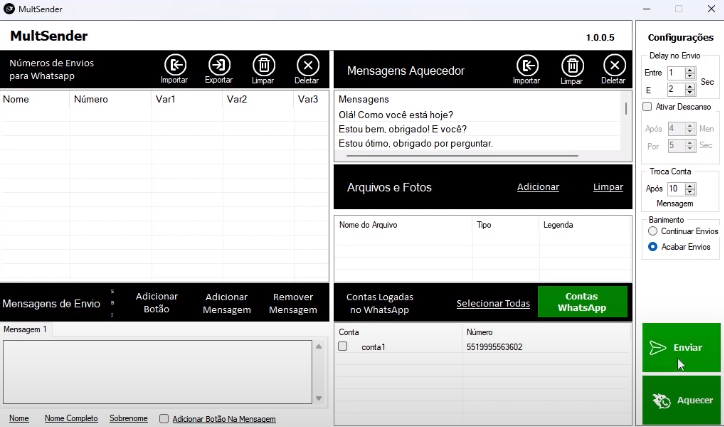Click the Entre delay number field
The image size is (724, 427).
pyautogui.click(x=676, y=73)
